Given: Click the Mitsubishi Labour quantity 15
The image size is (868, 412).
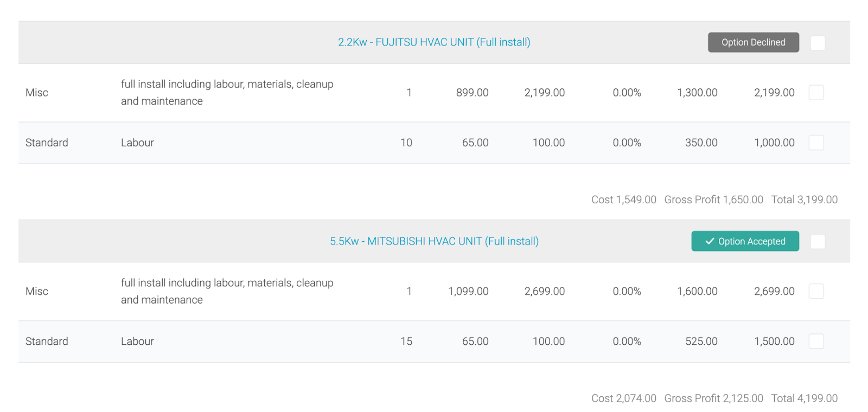Looking at the screenshot, I should (x=406, y=342).
